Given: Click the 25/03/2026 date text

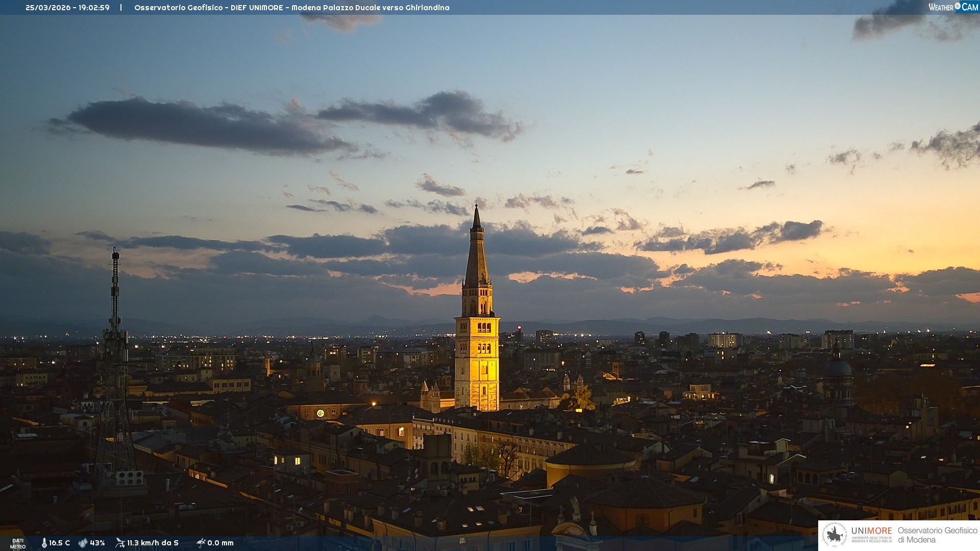Looking at the screenshot, I should click(x=48, y=8).
